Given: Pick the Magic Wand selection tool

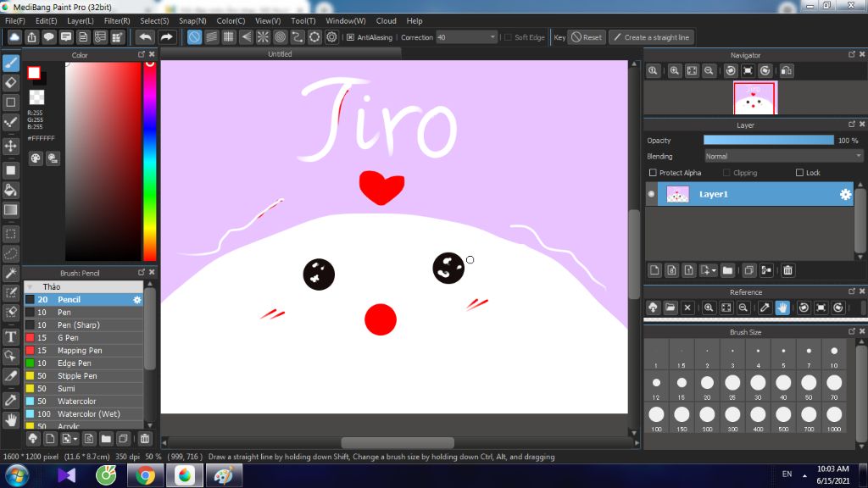Looking at the screenshot, I should pos(11,273).
